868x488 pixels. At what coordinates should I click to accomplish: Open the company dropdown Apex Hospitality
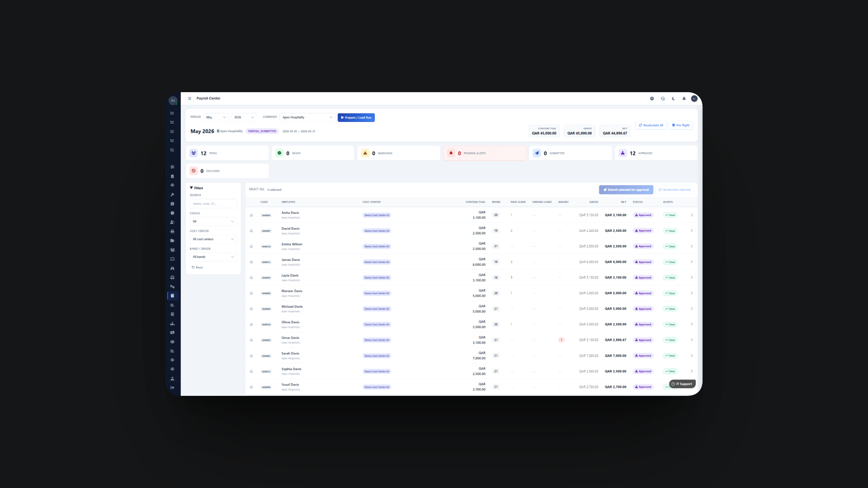point(307,117)
